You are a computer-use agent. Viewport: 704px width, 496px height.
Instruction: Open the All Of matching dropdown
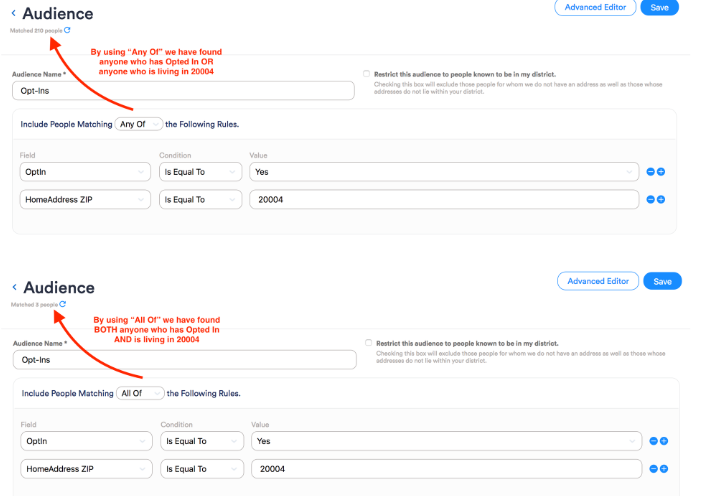click(139, 393)
